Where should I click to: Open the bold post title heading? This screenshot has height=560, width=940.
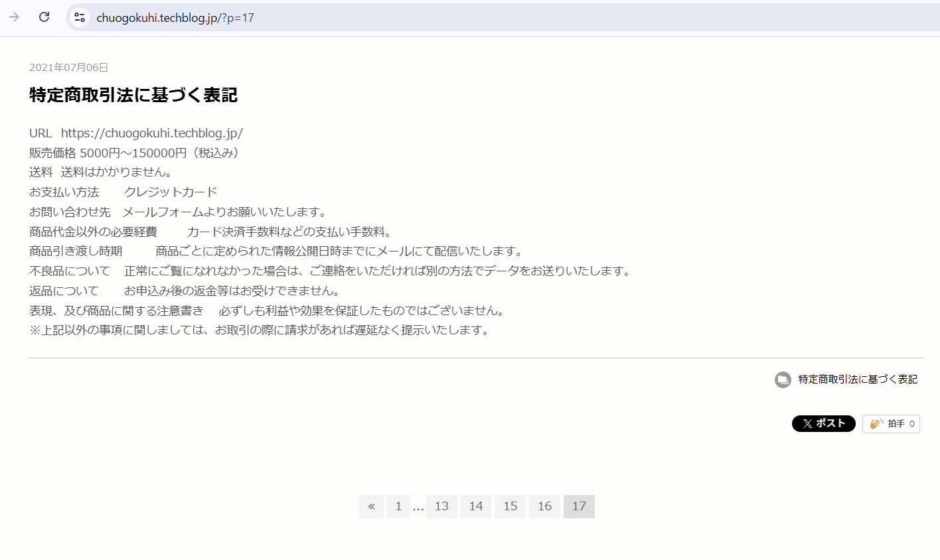coord(133,95)
